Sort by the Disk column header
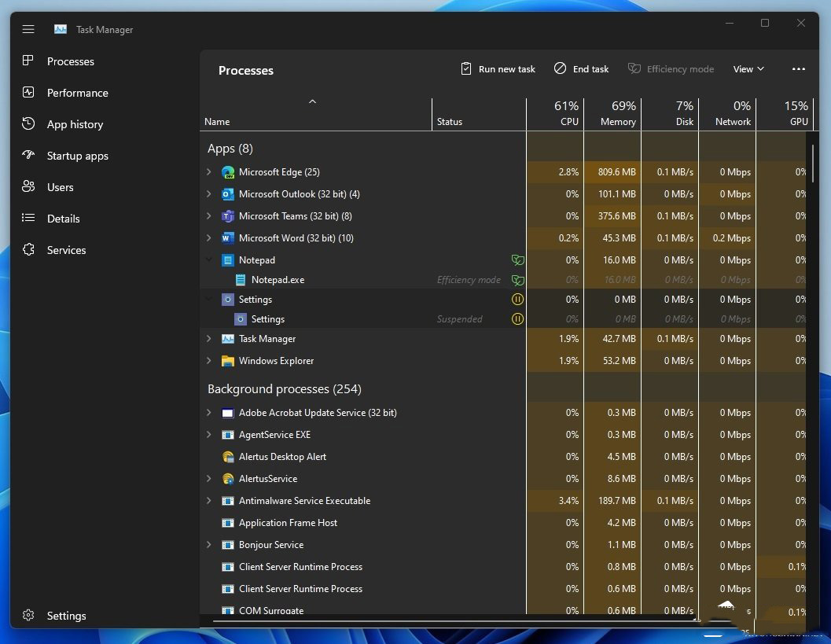The image size is (831, 644). point(670,115)
